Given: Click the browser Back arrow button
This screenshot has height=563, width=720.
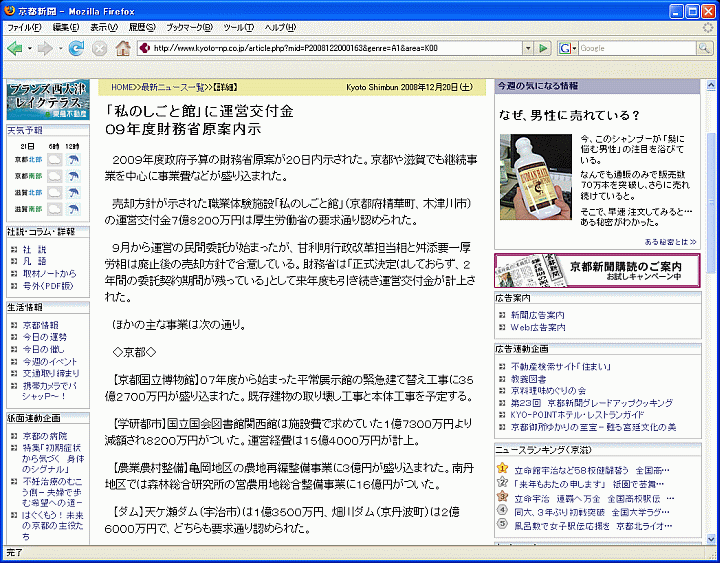Looking at the screenshot, I should pos(17,48).
